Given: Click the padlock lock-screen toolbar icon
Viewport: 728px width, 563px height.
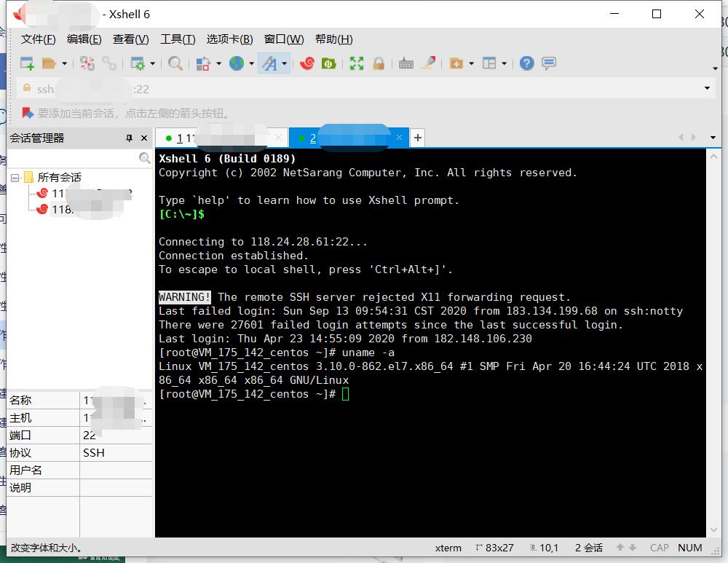Looking at the screenshot, I should pyautogui.click(x=379, y=63).
